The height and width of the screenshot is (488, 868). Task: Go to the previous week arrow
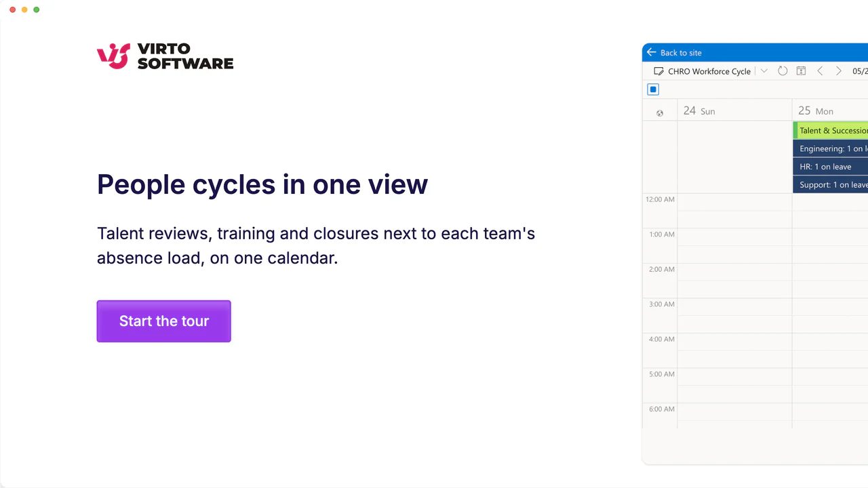[x=820, y=71]
